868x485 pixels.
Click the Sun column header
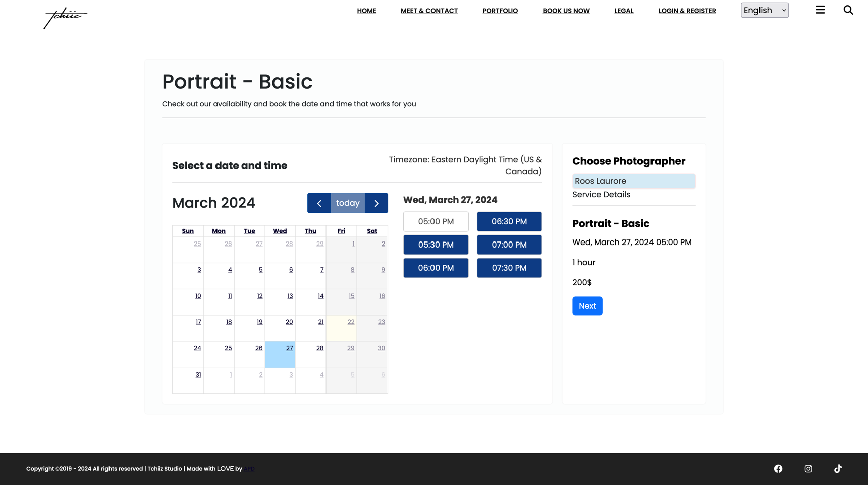[x=188, y=231]
